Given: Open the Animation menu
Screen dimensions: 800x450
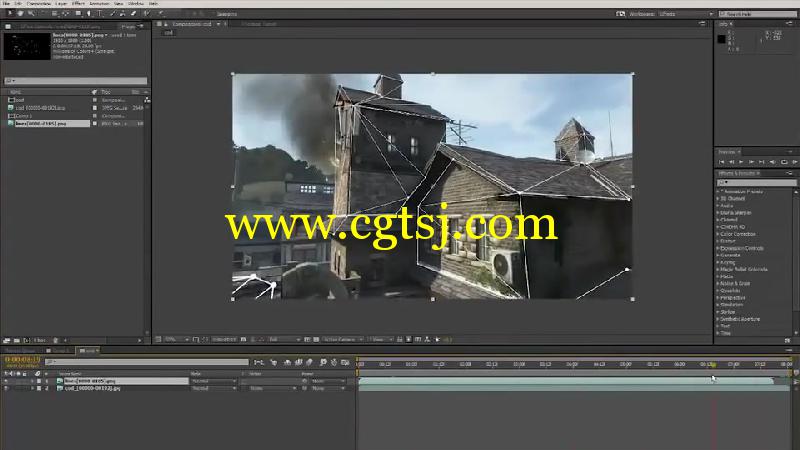Looking at the screenshot, I should click(99, 4).
